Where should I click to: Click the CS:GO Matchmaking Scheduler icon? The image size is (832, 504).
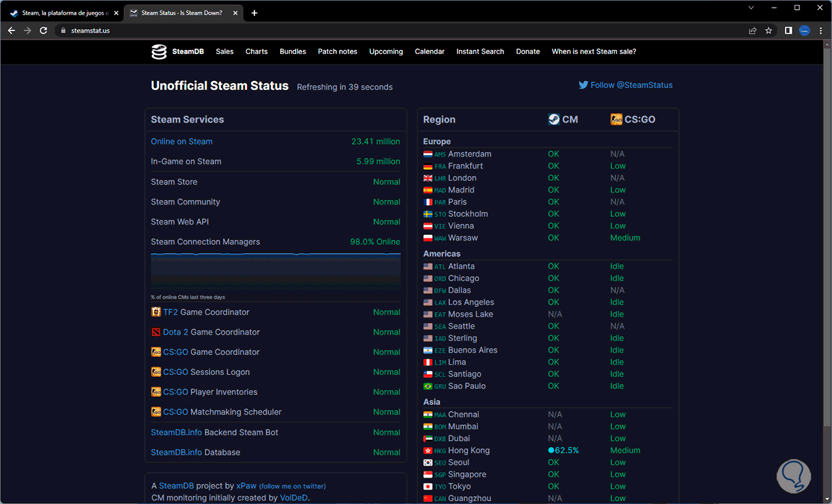156,412
